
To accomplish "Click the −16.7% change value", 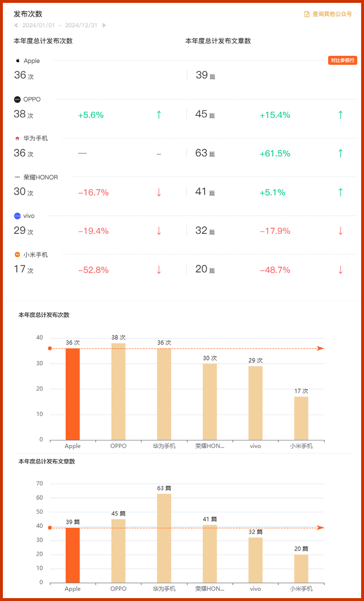I will (93, 193).
